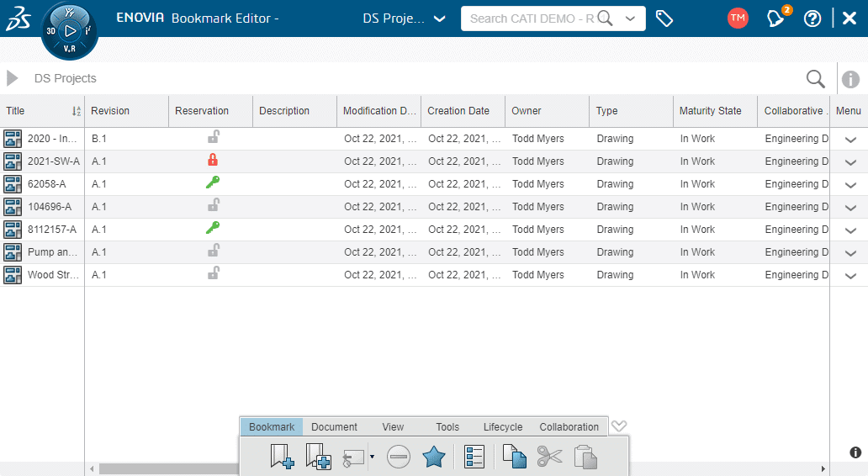
Task: Click the horizontal scrollbar thumb
Action: coord(169,468)
